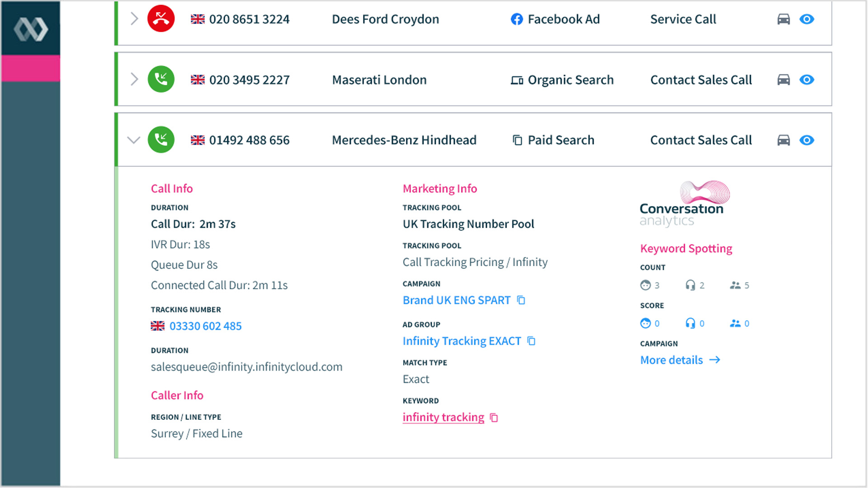The image size is (868, 488).
Task: Click the car icon in Maserati London row
Action: pyautogui.click(x=783, y=80)
